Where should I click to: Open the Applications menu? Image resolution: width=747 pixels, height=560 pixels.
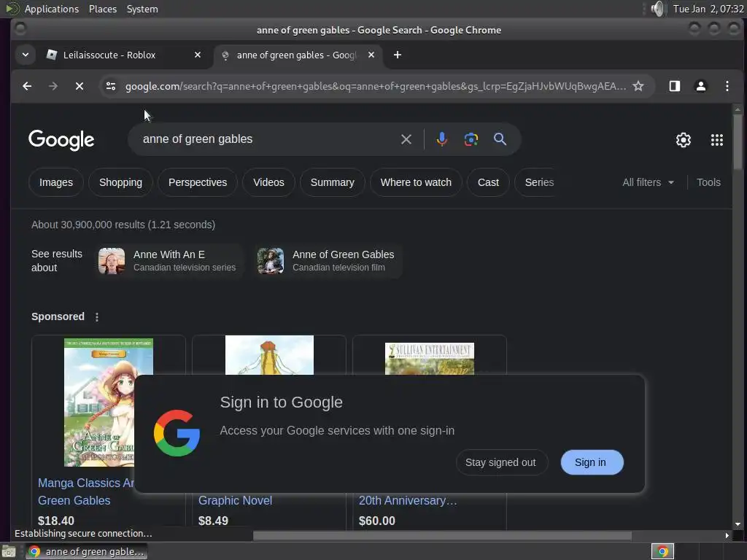coord(52,9)
